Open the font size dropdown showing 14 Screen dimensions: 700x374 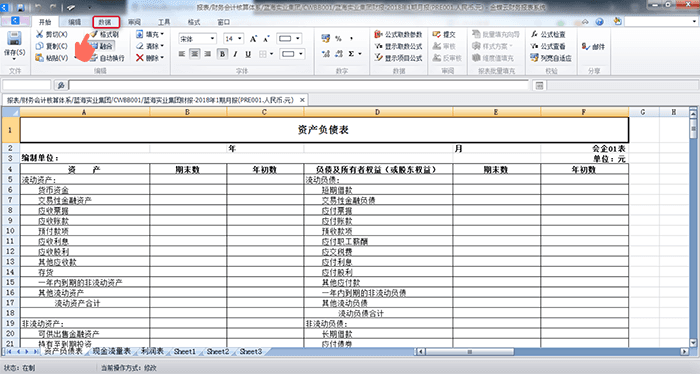(240, 39)
